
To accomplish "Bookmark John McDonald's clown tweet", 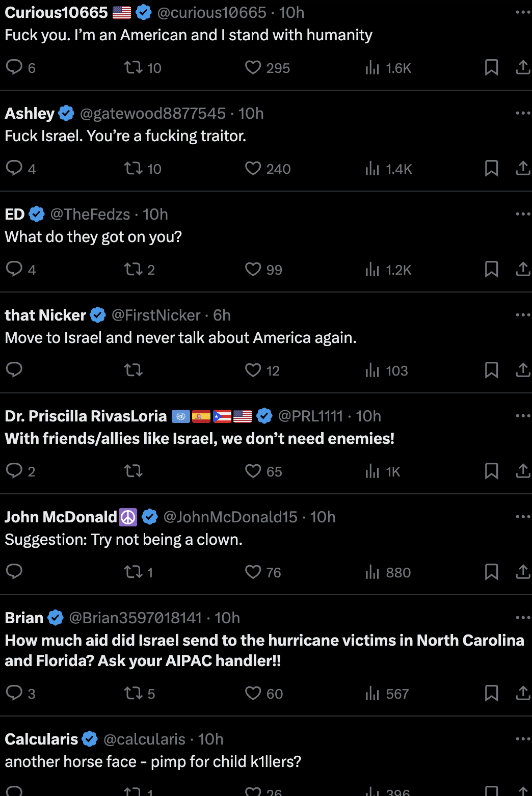I will click(491, 572).
